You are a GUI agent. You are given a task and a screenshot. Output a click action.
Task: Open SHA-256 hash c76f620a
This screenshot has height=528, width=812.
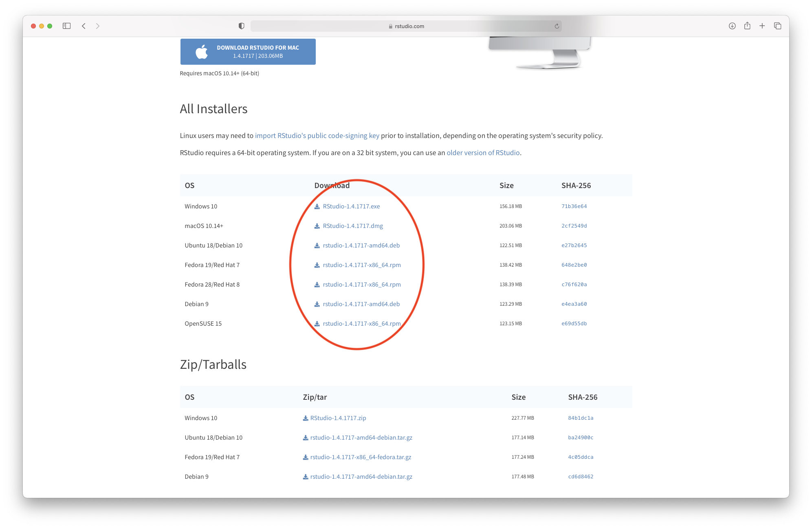pyautogui.click(x=574, y=285)
